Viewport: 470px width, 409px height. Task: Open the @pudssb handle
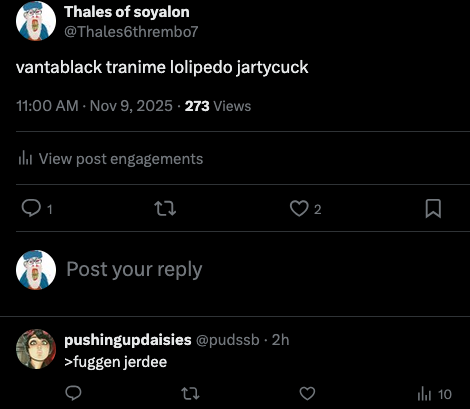228,340
